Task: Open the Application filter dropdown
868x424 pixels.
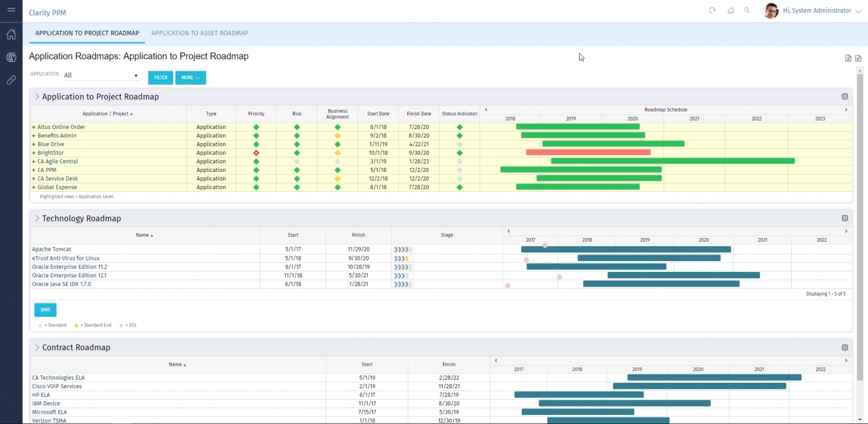Action: pos(101,76)
